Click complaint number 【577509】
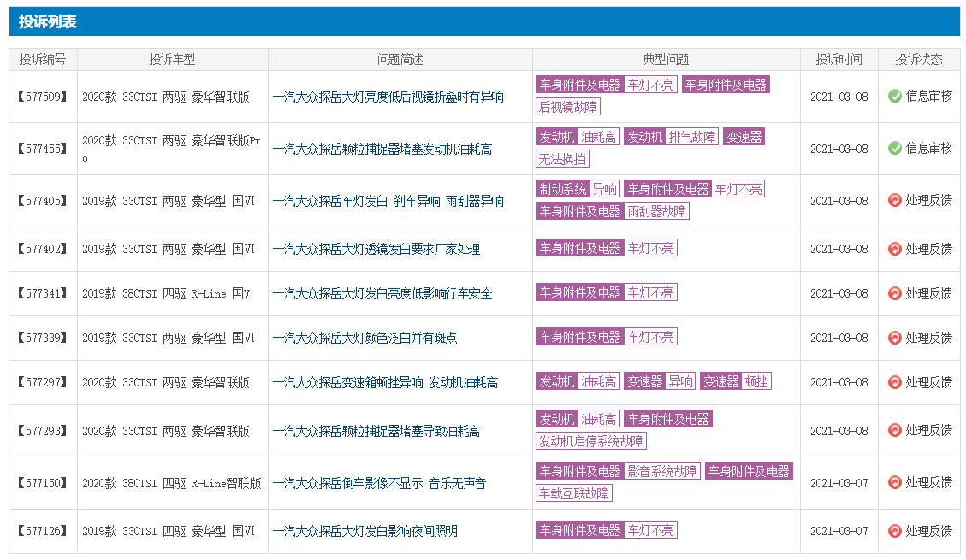The height and width of the screenshot is (560, 966). tap(43, 97)
